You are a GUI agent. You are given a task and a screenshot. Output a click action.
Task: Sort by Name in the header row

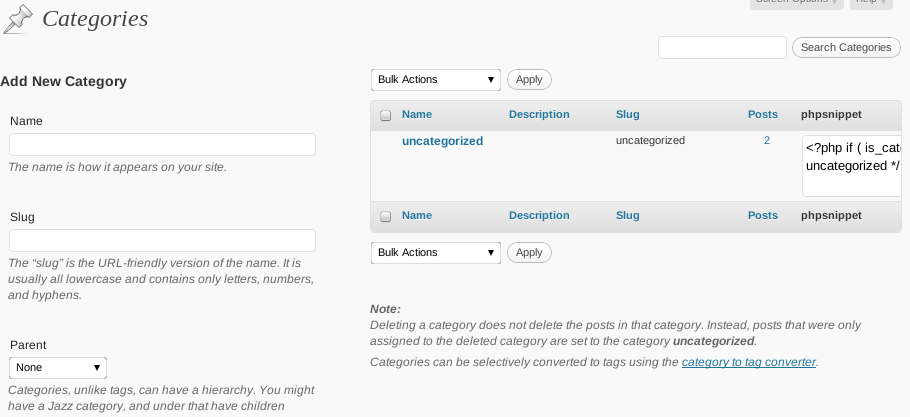point(417,114)
